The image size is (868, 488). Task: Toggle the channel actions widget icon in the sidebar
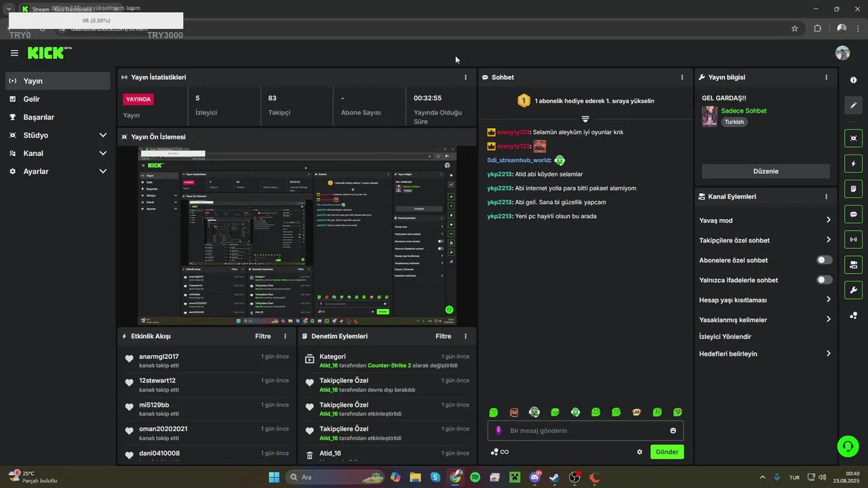tap(853, 264)
